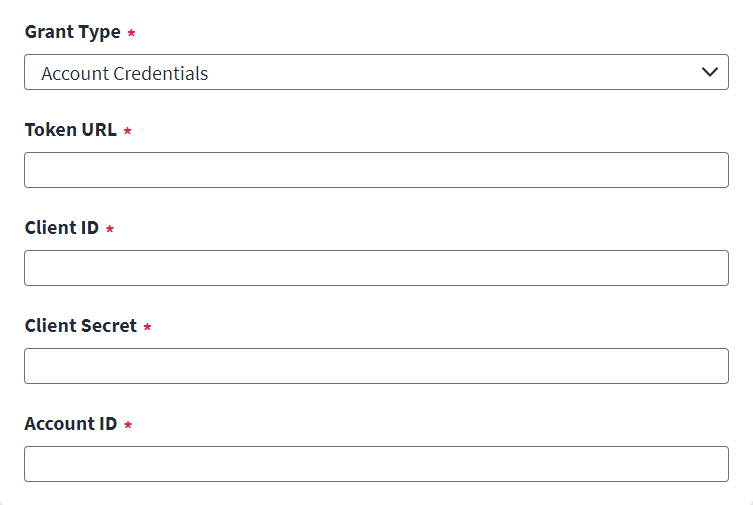This screenshot has width=753, height=505.
Task: Focus the Client ID input box
Action: 376,268
